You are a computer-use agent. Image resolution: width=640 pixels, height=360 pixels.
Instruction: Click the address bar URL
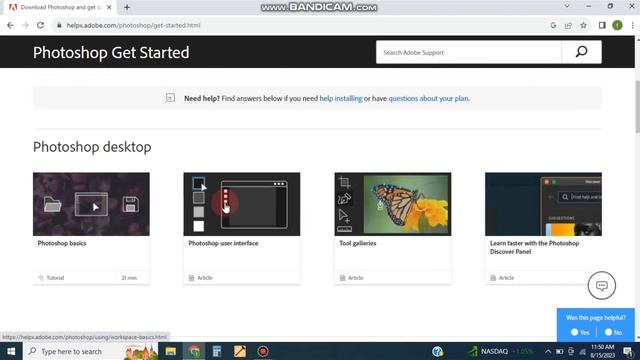click(x=133, y=25)
